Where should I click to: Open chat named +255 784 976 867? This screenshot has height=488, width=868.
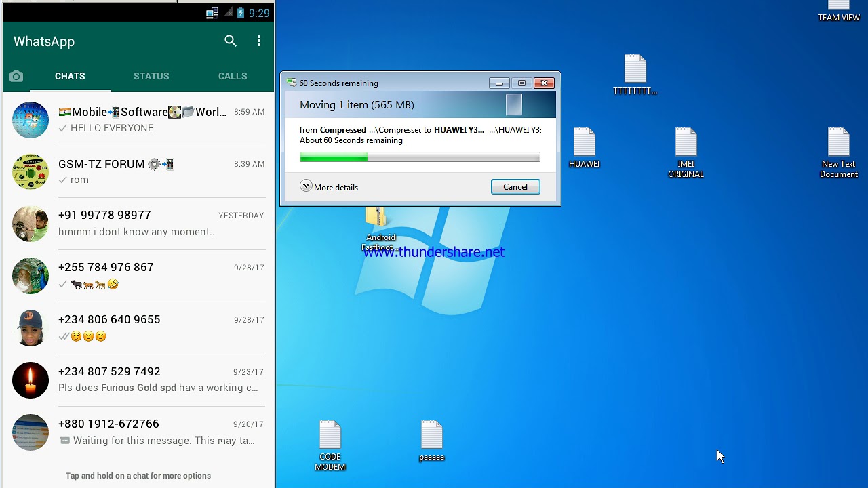pyautogui.click(x=138, y=276)
